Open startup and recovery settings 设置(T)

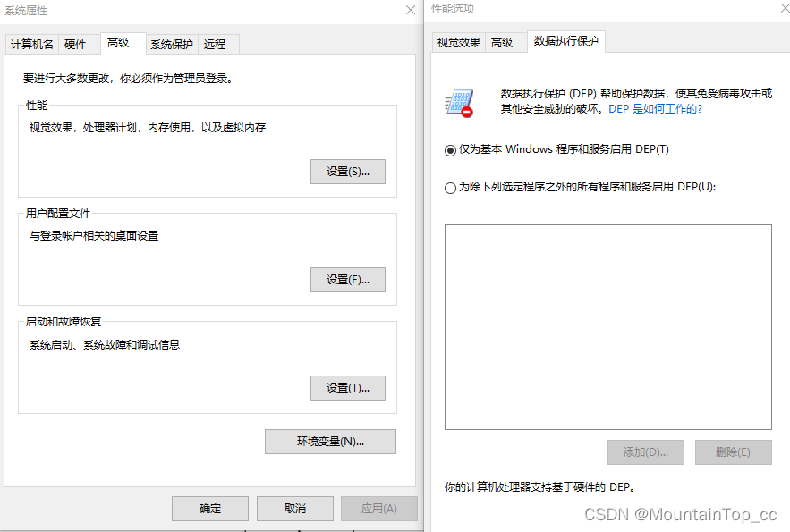[348, 387]
